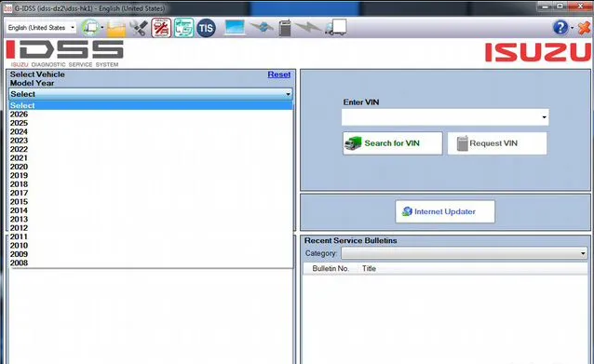Image resolution: width=594 pixels, height=364 pixels.
Task: Select model year 2024
Action: pyautogui.click(x=151, y=131)
